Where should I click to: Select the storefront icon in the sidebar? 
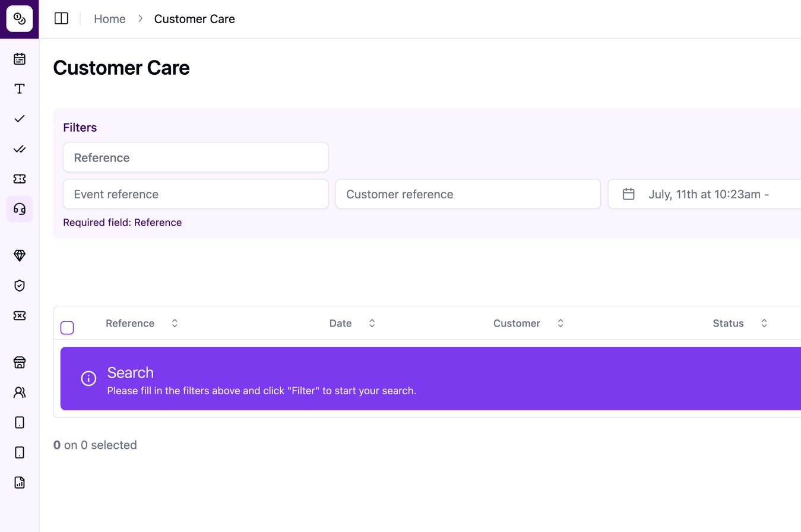coord(19,362)
